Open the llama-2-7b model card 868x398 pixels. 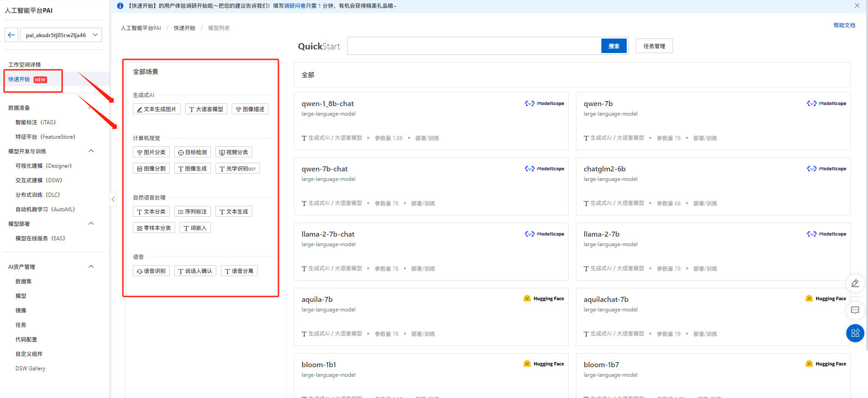coord(713,252)
